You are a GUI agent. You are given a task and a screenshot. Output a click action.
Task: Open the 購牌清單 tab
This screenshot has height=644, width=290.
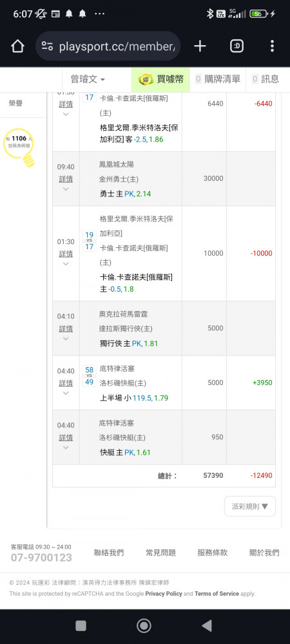click(x=218, y=79)
